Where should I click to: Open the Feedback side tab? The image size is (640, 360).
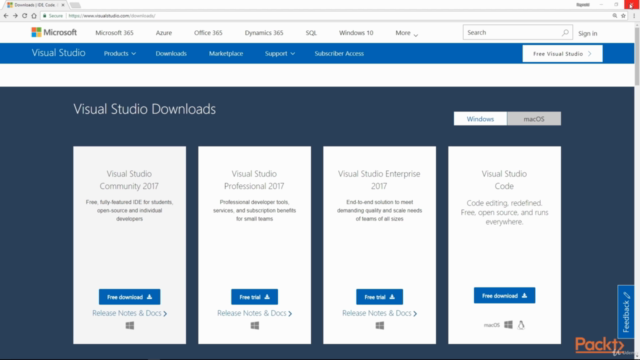[626, 311]
